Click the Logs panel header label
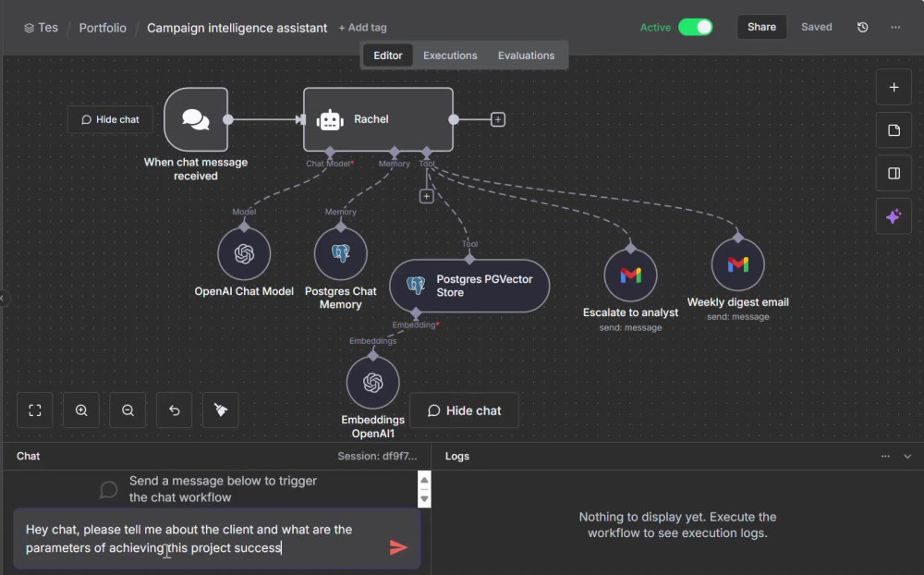The width and height of the screenshot is (924, 575). tap(457, 457)
